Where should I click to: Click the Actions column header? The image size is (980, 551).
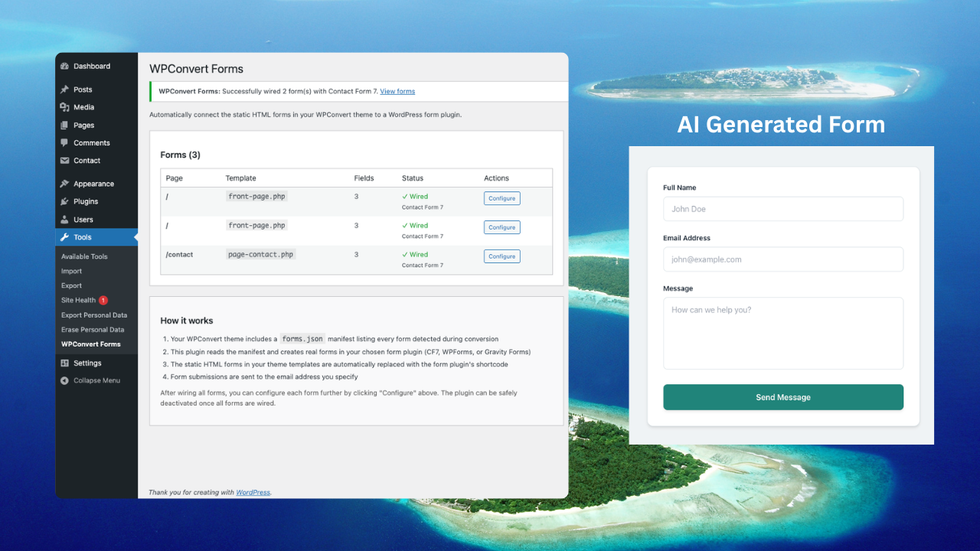tap(496, 178)
